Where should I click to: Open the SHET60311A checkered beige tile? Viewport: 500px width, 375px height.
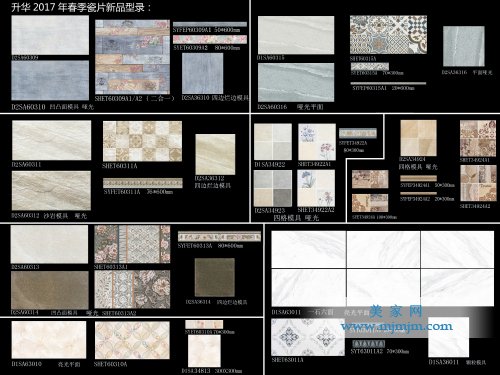[x=142, y=141]
